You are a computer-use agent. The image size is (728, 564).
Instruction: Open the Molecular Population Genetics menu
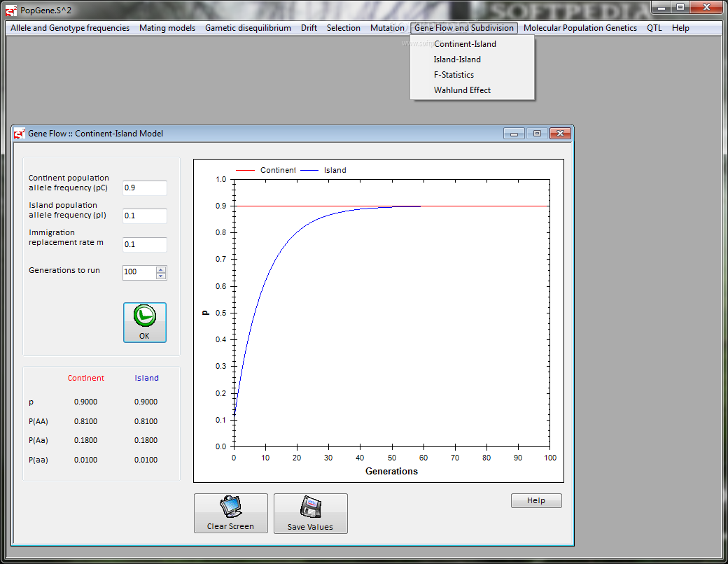coord(580,28)
